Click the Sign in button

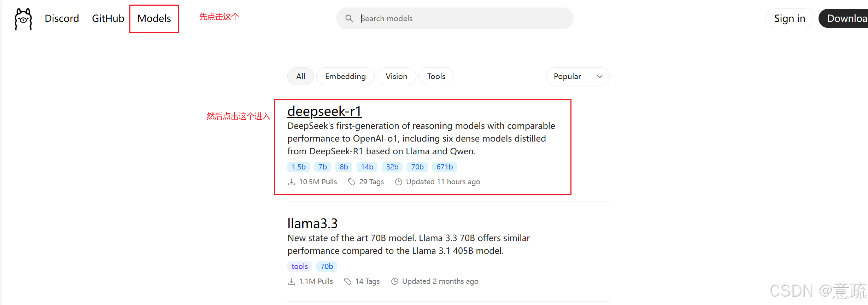(x=790, y=18)
